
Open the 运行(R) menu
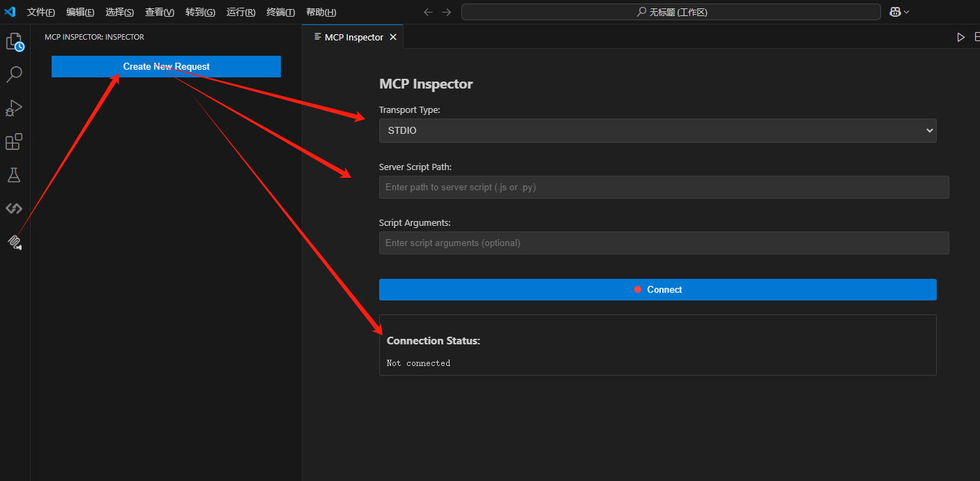click(x=240, y=12)
